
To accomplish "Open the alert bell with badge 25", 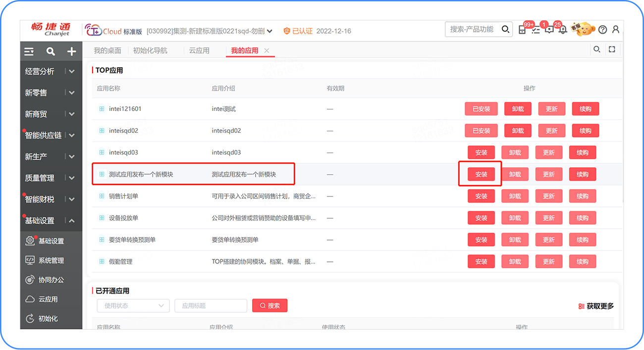I will 563,30.
